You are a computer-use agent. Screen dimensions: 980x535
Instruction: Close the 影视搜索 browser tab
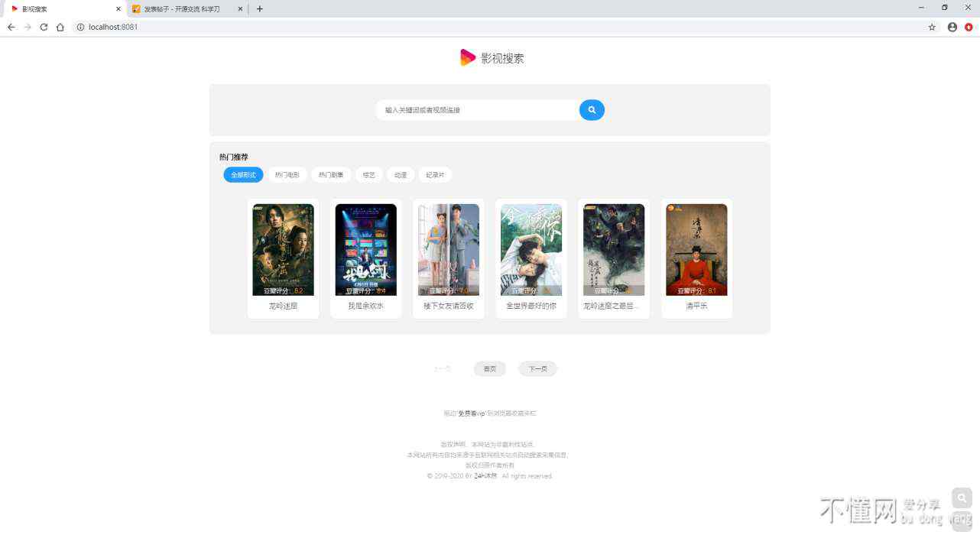[118, 9]
